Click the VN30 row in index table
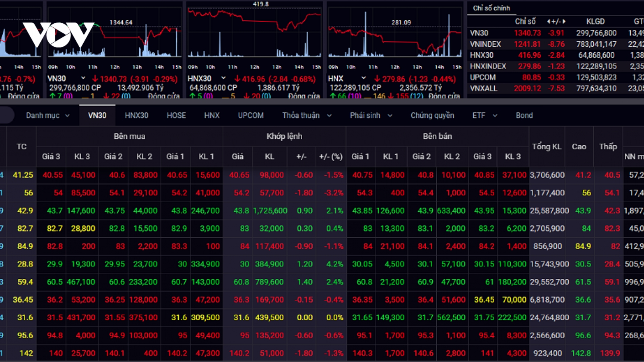Viewport: 644px width, 362px height. 555,33
